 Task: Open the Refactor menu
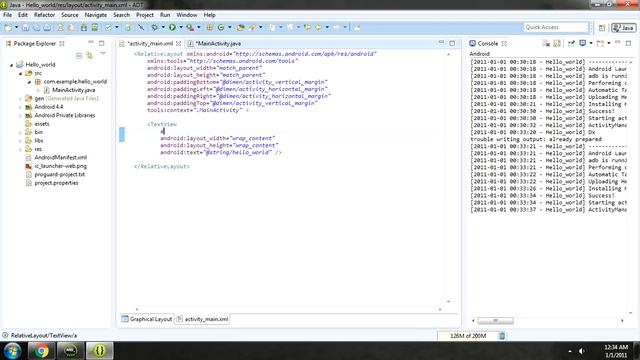click(x=44, y=15)
